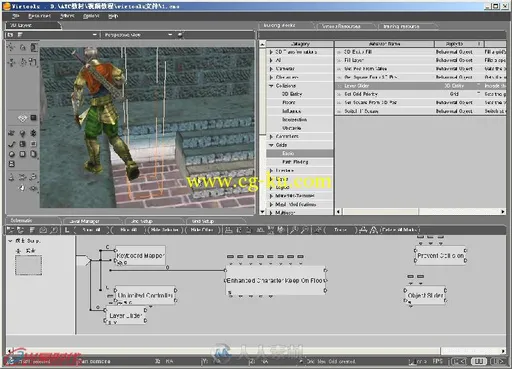Click the camera pan hand icon
The image size is (512, 369).
(x=22, y=188)
